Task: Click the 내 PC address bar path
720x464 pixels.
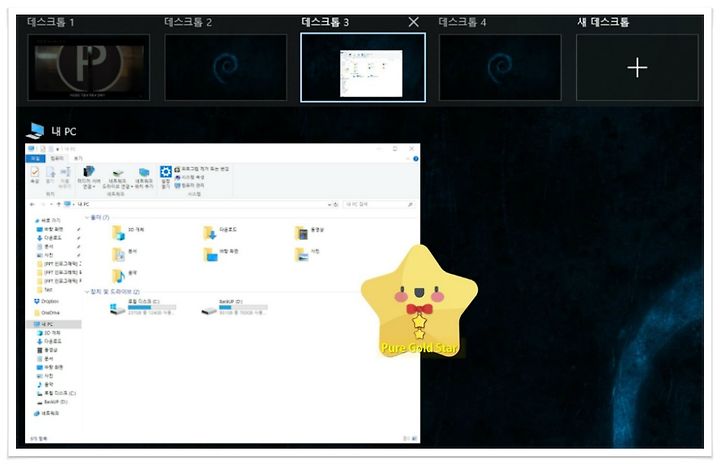Action: coord(84,204)
